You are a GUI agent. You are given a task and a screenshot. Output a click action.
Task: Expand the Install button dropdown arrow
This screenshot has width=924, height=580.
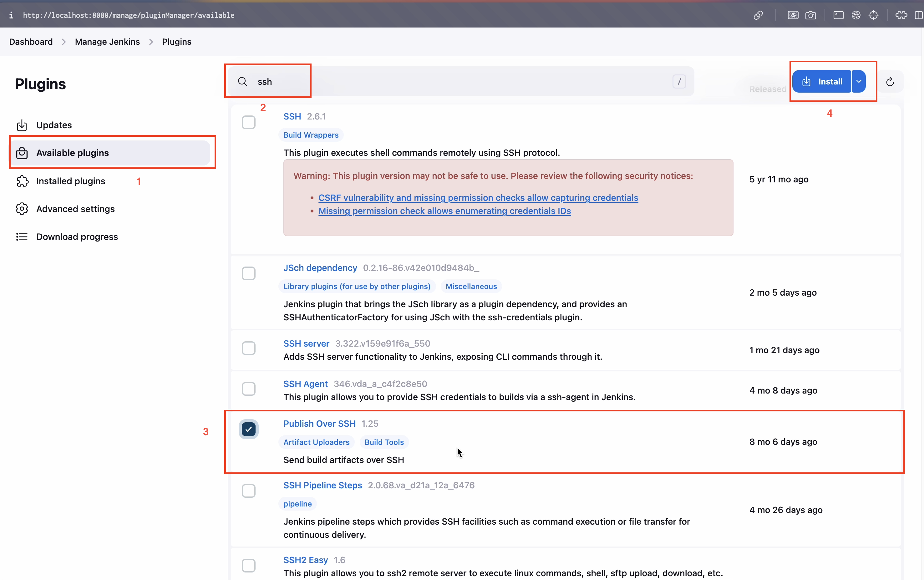[x=859, y=81]
